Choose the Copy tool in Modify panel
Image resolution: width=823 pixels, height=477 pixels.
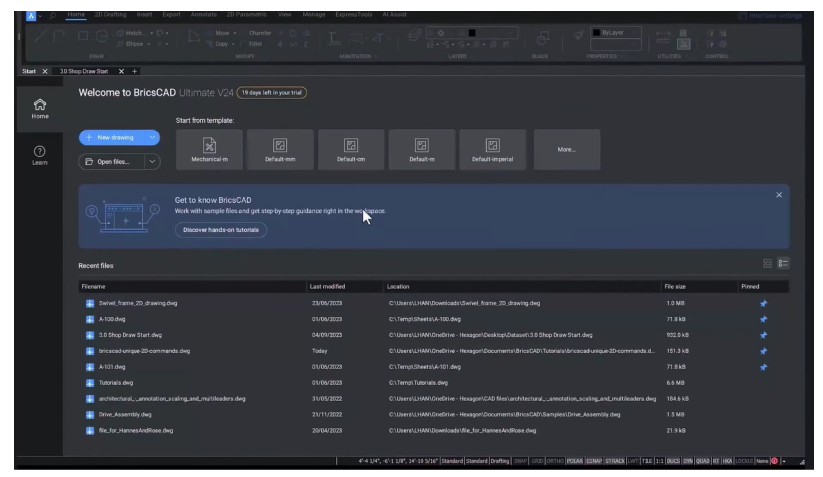(x=218, y=44)
